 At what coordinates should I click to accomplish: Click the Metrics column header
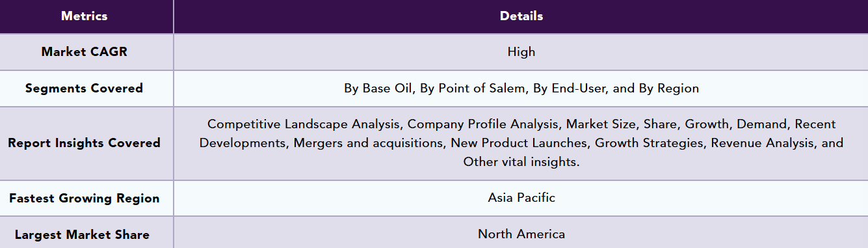click(85, 16)
